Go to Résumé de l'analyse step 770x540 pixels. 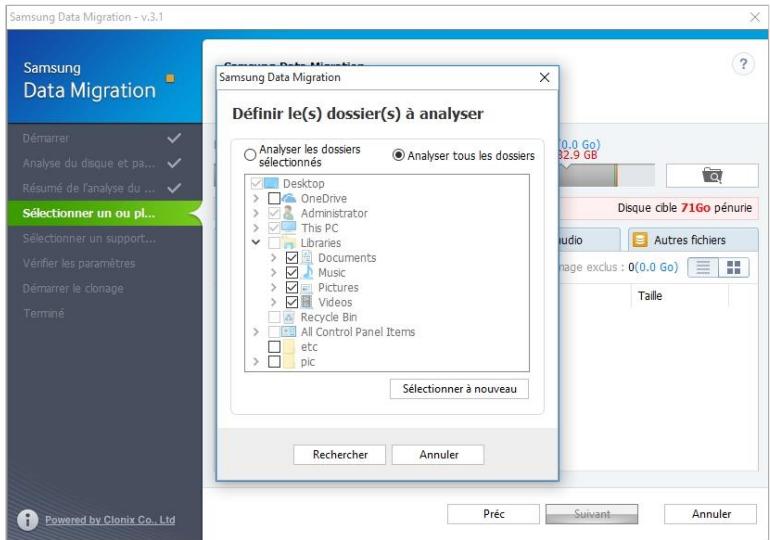tap(105, 189)
